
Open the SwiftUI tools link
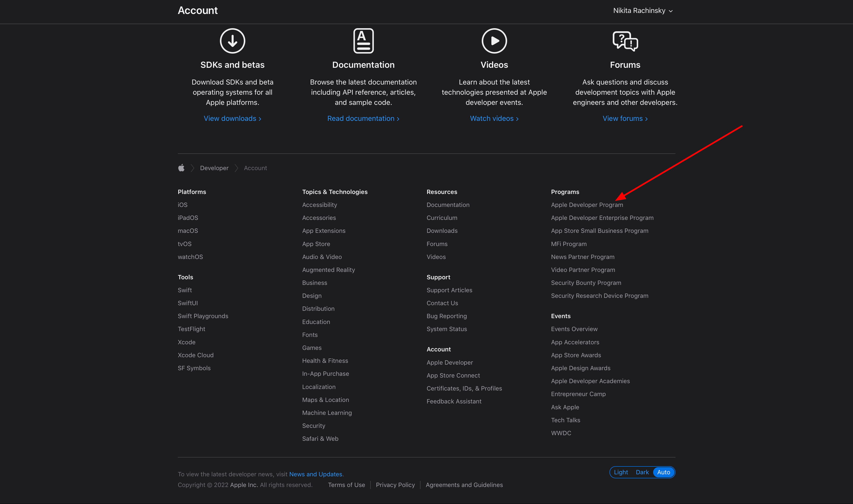tap(188, 303)
